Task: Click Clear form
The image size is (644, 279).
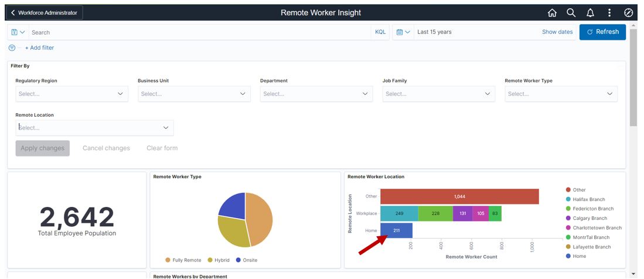Action: [162, 148]
